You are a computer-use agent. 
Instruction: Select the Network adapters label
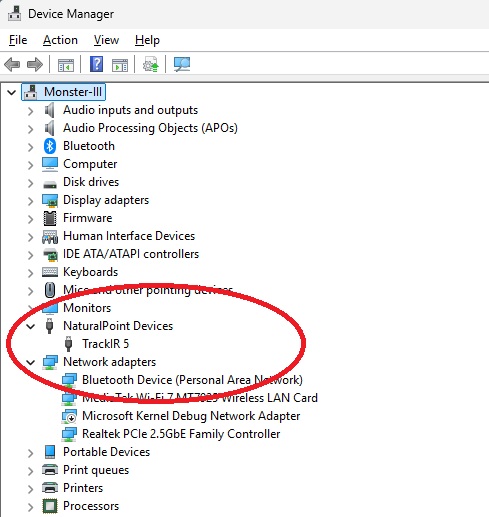coord(109,362)
